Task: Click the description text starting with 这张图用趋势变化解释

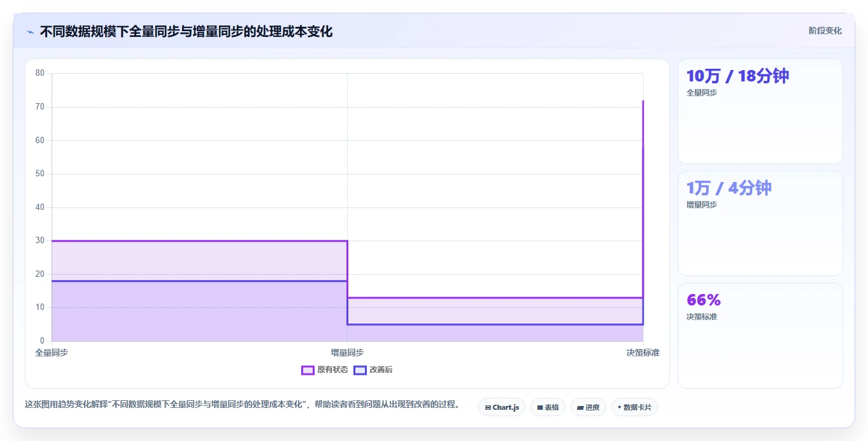Action: [242, 404]
